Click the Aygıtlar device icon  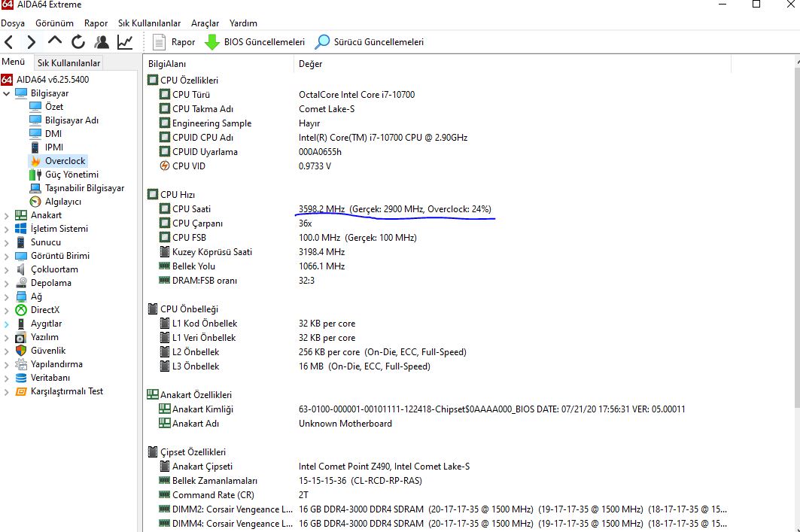(x=21, y=324)
